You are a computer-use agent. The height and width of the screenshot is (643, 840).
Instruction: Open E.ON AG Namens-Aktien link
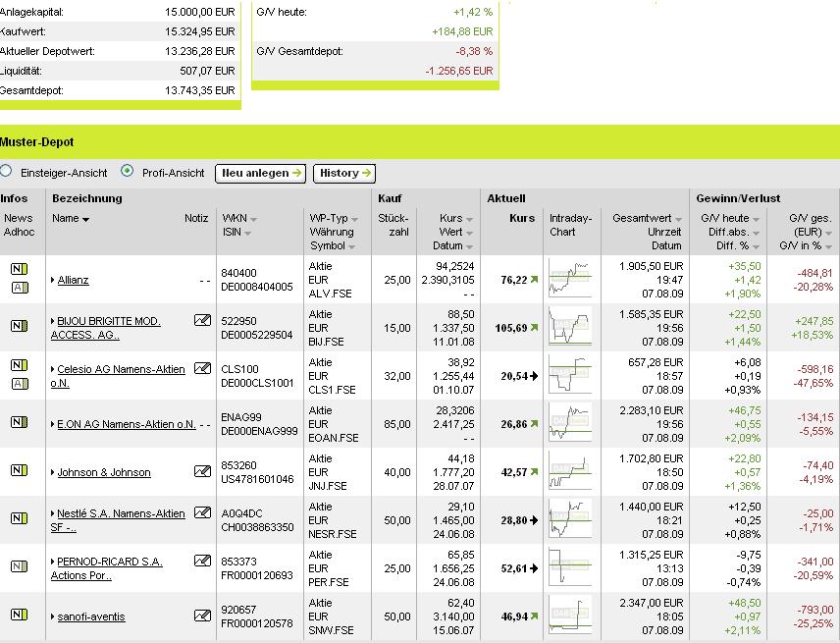click(x=127, y=424)
